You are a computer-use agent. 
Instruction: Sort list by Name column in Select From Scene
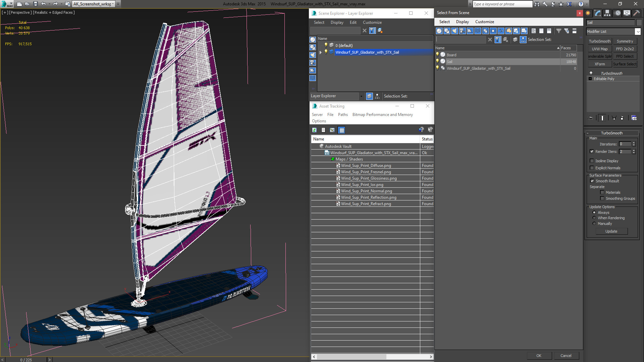[x=497, y=48]
